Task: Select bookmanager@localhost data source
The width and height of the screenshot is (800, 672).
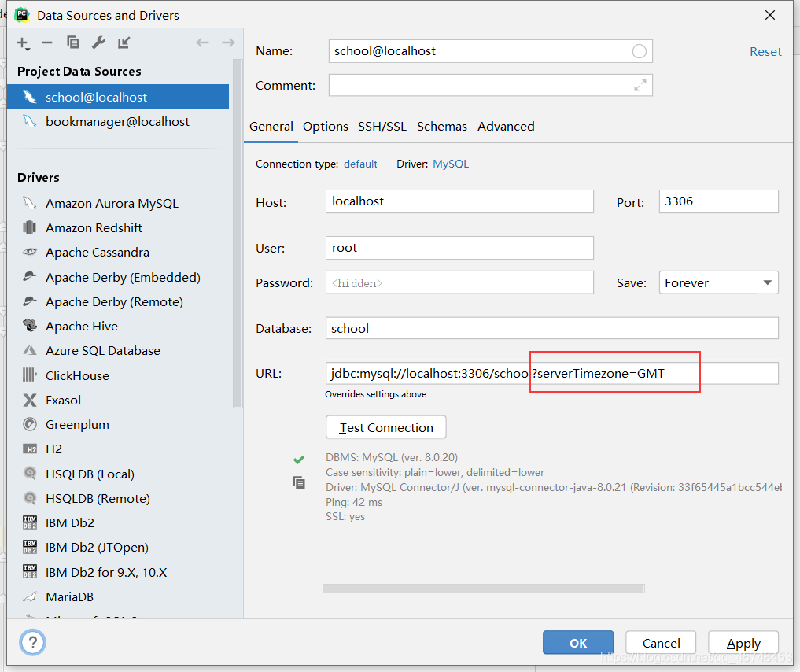Action: click(x=117, y=121)
